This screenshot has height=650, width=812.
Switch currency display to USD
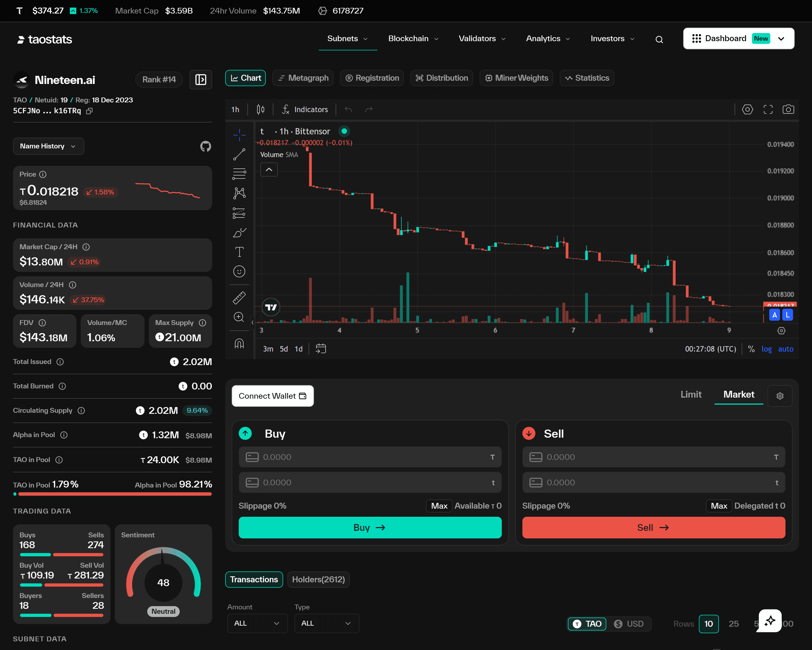coord(629,624)
